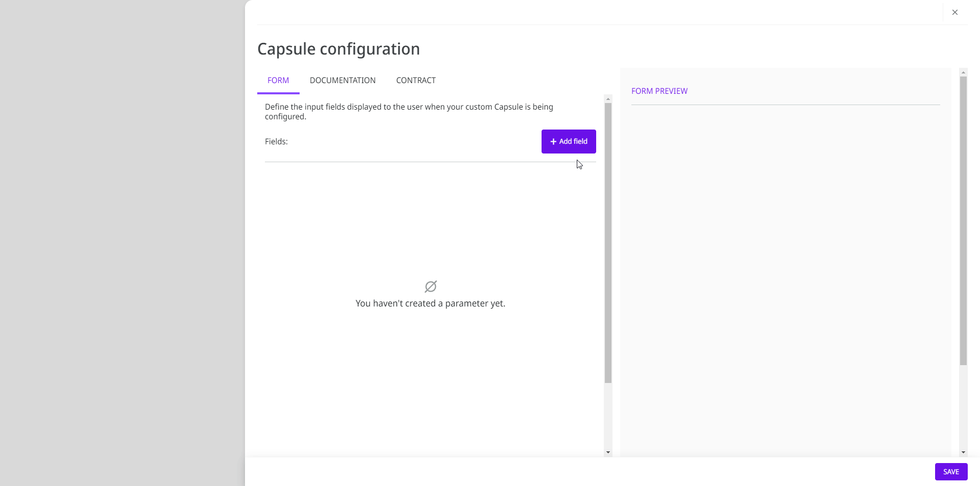980x486 pixels.
Task: Click the Fields: label
Action: [276, 142]
